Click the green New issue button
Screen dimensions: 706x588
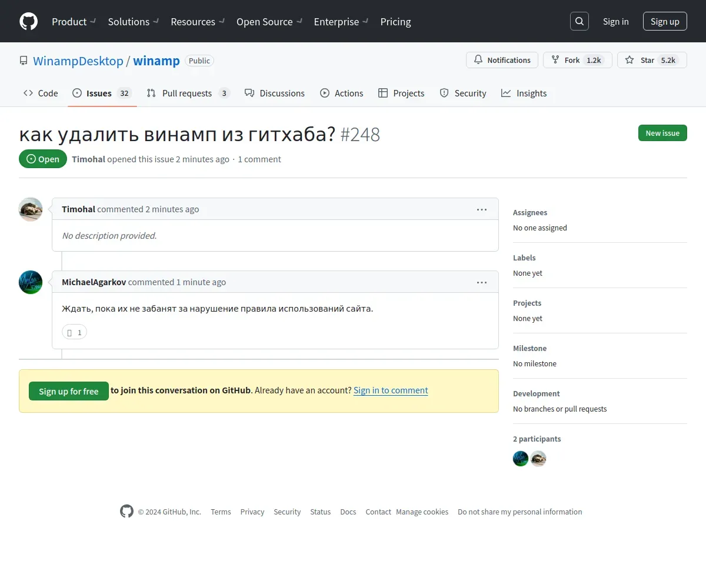(x=662, y=133)
